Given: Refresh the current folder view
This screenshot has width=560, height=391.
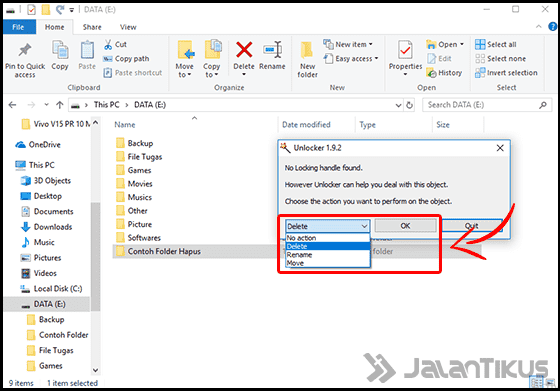Looking at the screenshot, I should (x=410, y=105).
